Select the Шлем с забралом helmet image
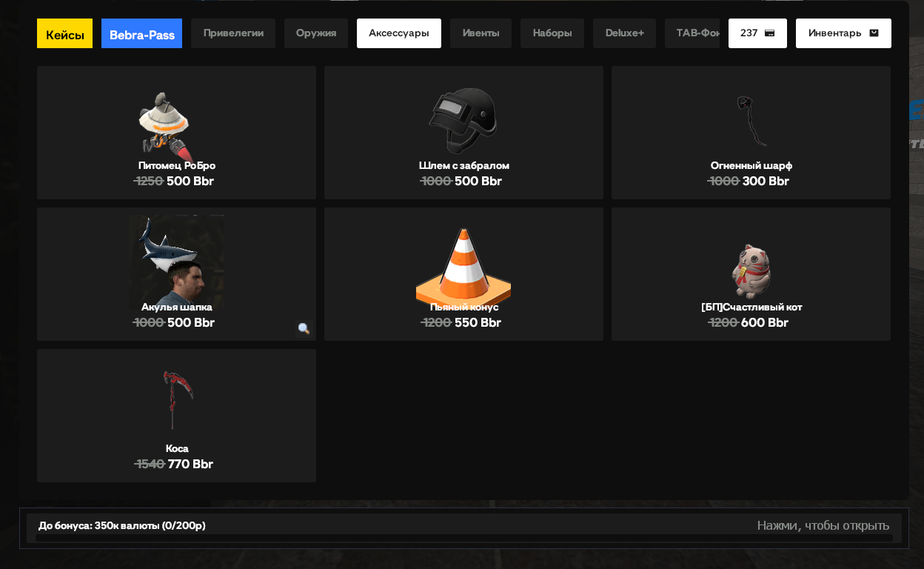Viewport: 924px width, 569px height. coord(463,120)
